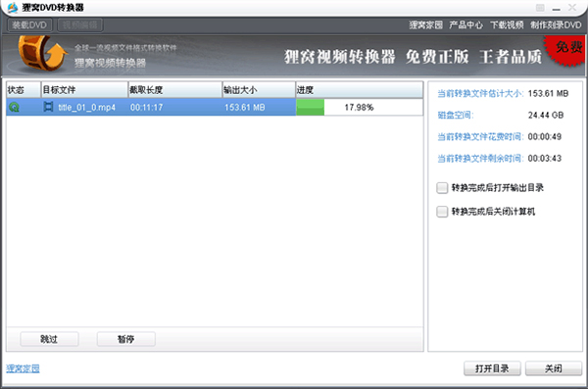
Task: Click the 视频编辑 button
Action: coord(80,25)
